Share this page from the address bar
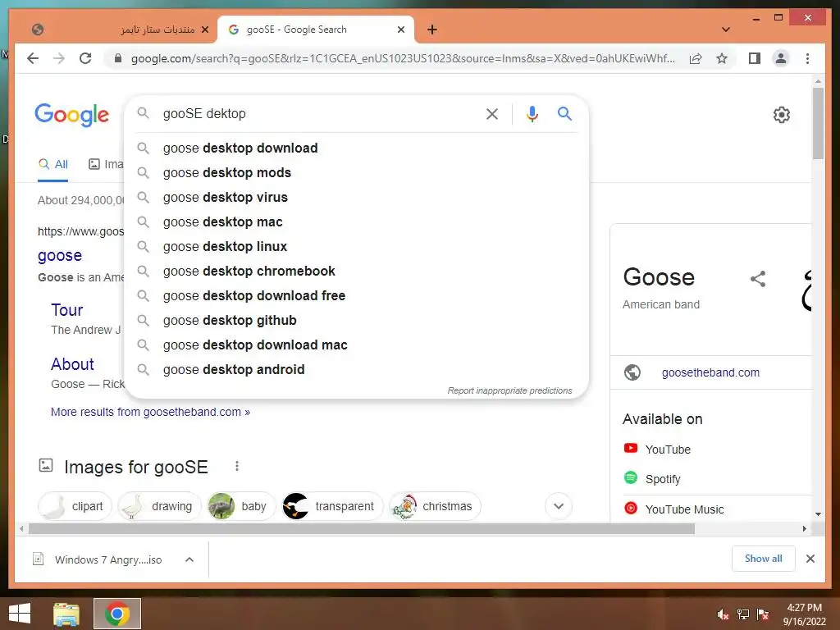 pyautogui.click(x=696, y=58)
